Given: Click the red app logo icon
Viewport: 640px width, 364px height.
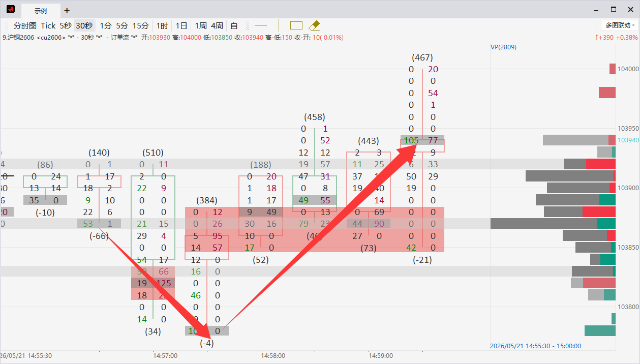Looking at the screenshot, I should click(11, 10).
